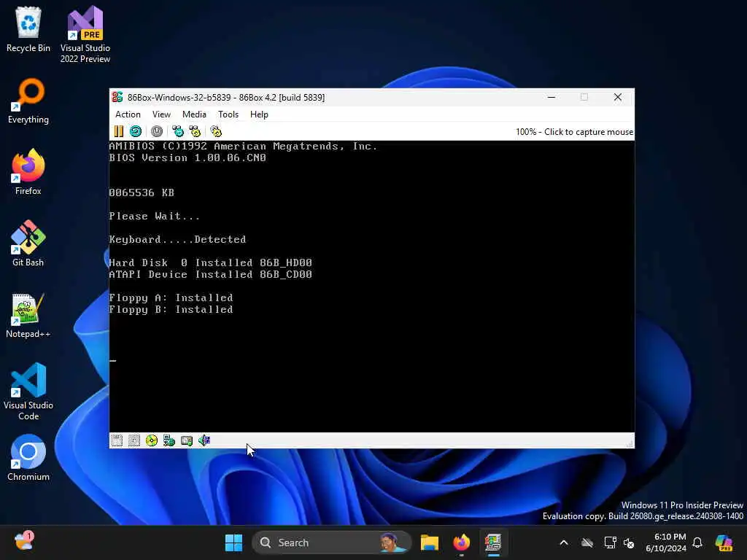Open the Help menu

(x=259, y=114)
